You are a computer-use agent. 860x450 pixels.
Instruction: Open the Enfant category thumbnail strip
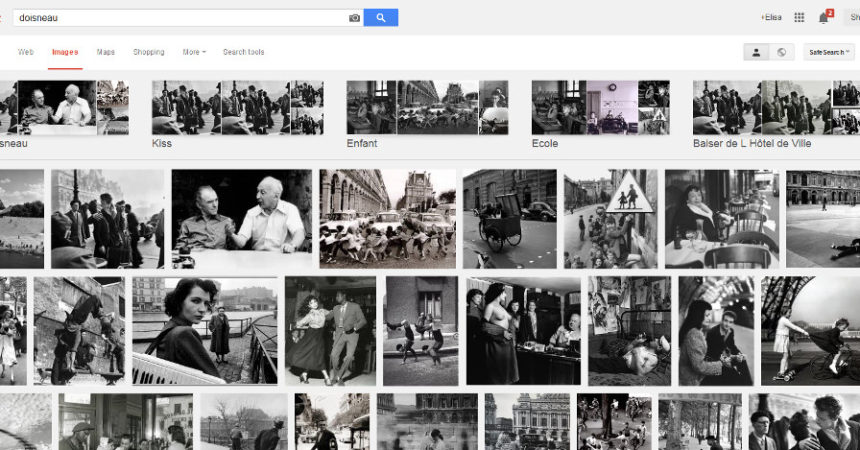pos(427,108)
